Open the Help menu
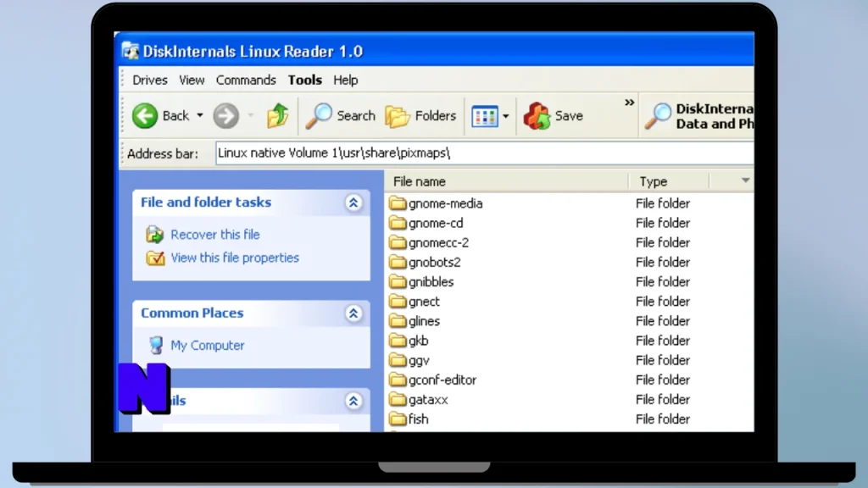868x488 pixels. (x=346, y=80)
